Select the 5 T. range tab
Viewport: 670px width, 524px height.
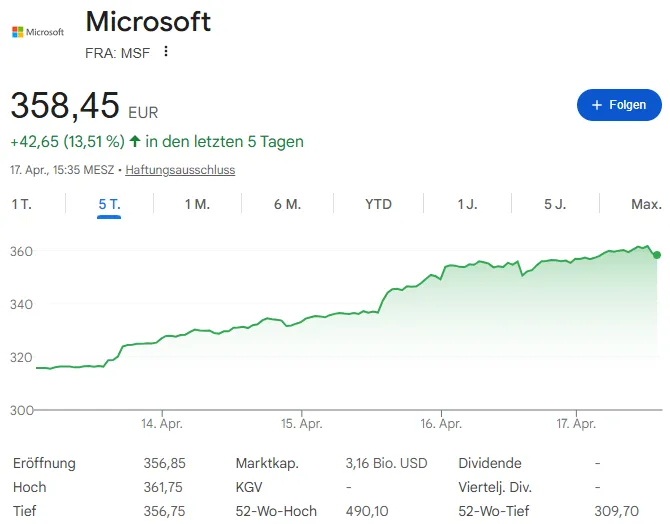click(x=109, y=204)
